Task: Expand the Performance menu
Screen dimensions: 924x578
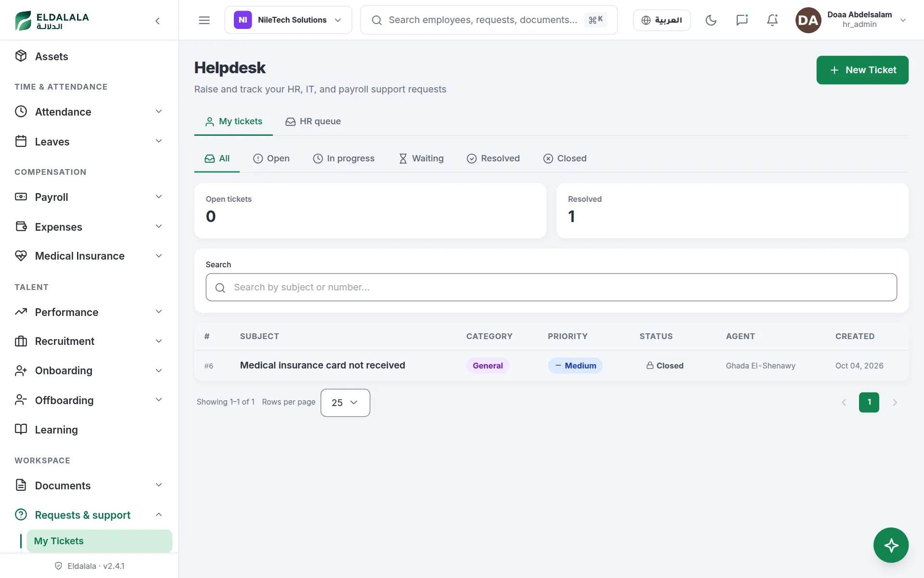Action: point(89,312)
